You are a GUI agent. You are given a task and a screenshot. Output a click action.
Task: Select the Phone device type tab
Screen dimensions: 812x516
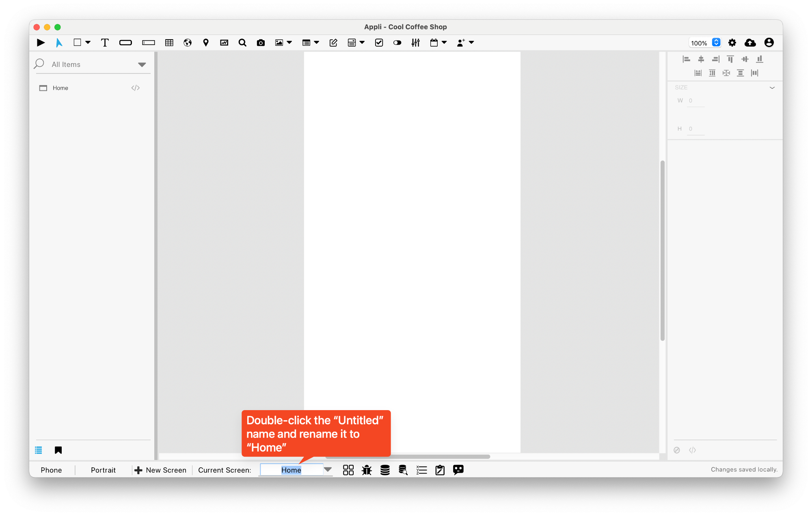51,470
